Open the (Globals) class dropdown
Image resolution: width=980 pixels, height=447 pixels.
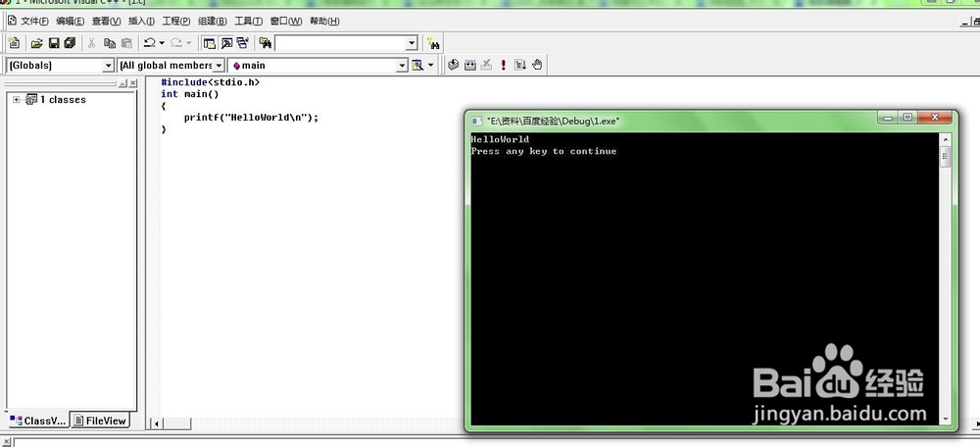tap(108, 65)
